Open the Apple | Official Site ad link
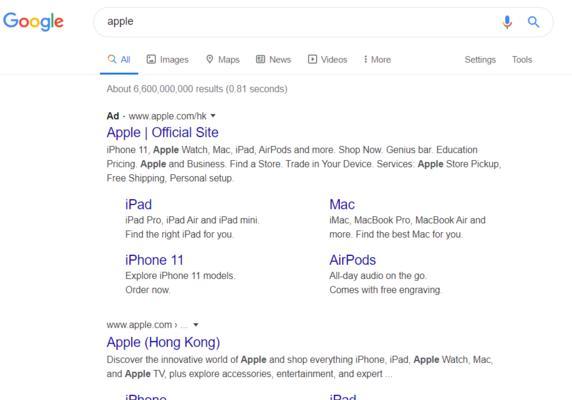 (x=163, y=132)
